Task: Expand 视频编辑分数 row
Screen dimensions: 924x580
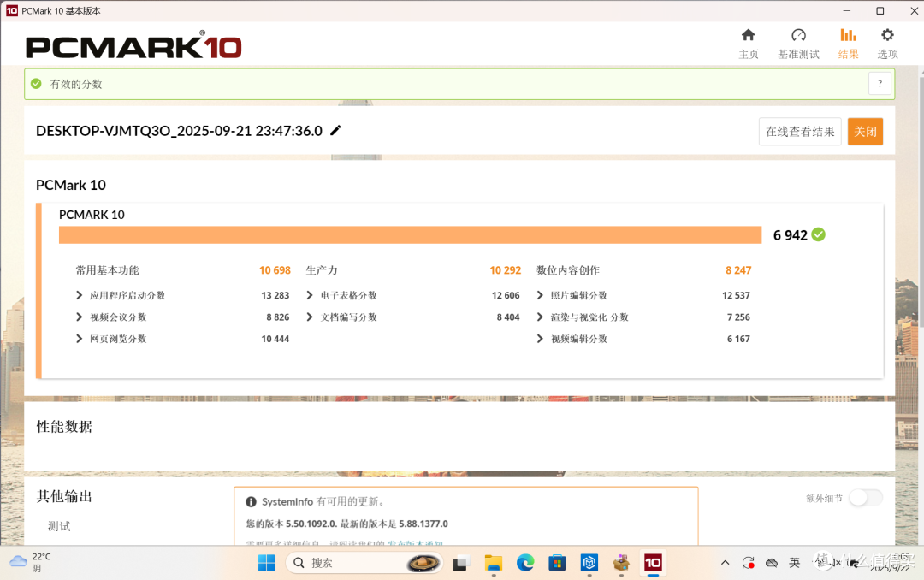Action: point(540,339)
